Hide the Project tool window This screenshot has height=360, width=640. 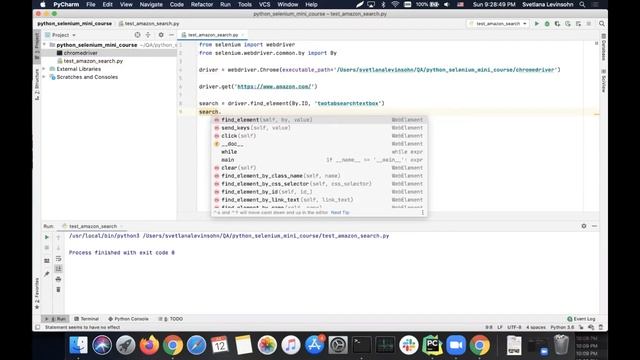pyautogui.click(x=171, y=35)
